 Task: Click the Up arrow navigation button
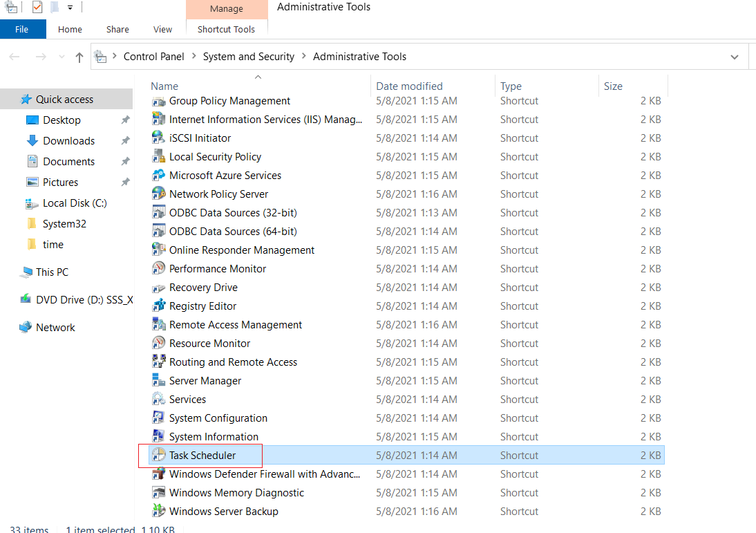coord(79,57)
